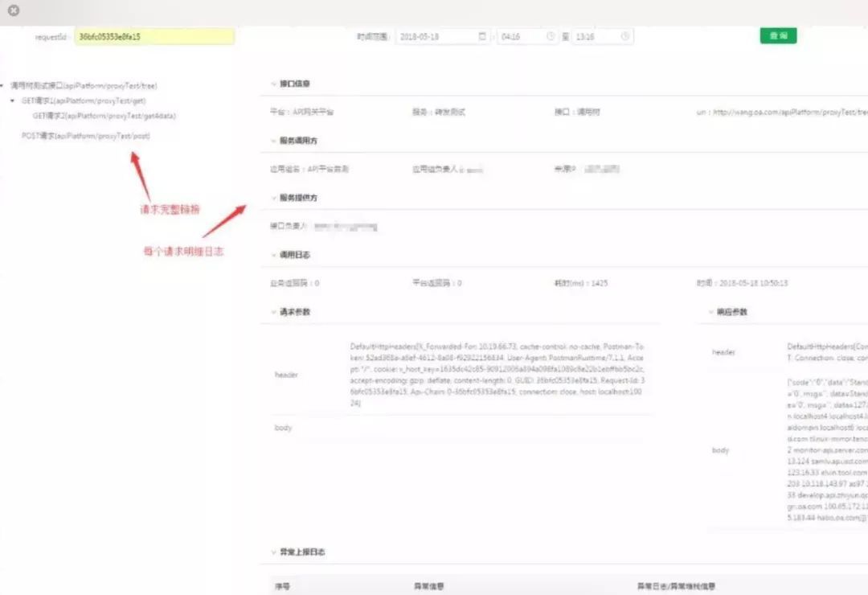
Task: Click the 异常信息 column header
Action: pos(429,586)
